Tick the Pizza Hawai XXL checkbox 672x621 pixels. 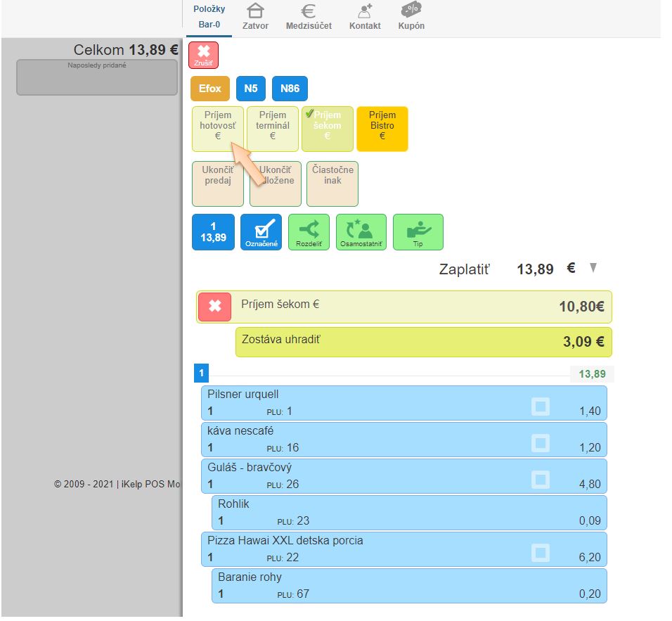coord(540,552)
